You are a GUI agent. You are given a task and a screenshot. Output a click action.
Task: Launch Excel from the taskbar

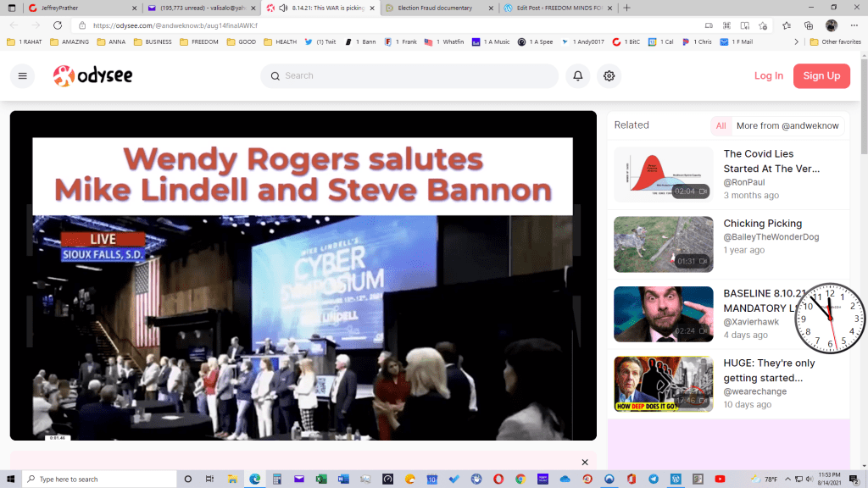(321, 479)
